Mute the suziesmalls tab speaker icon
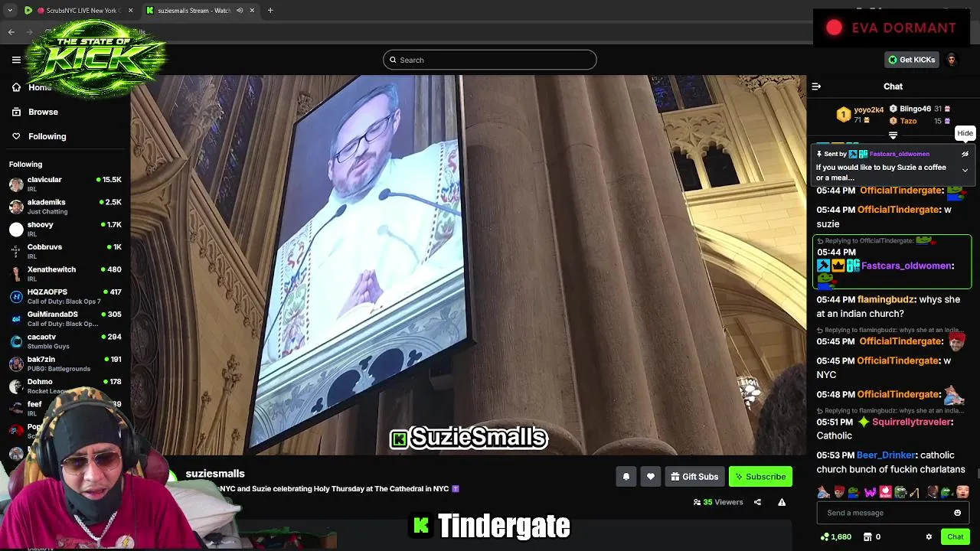The image size is (980, 551). coord(240,11)
